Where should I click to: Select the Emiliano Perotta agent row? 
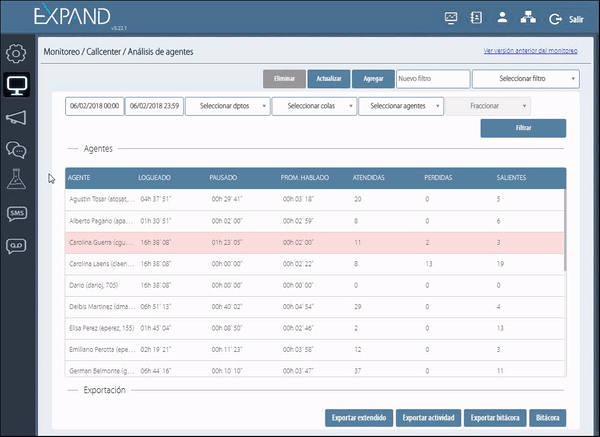pyautogui.click(x=314, y=350)
